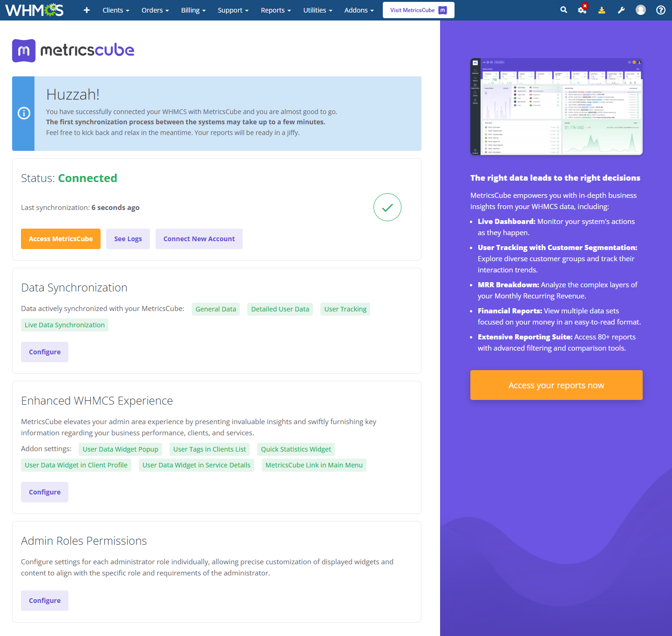Click the General Data tag
The height and width of the screenshot is (636, 672).
[x=216, y=309]
